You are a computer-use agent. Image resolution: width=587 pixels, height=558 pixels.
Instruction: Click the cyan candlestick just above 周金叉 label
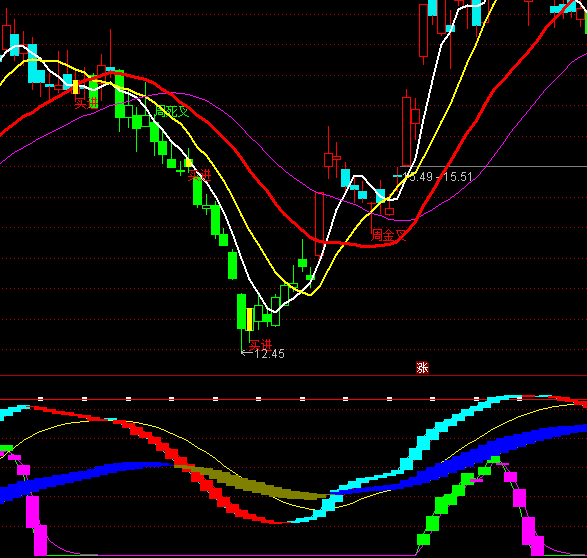(380, 196)
